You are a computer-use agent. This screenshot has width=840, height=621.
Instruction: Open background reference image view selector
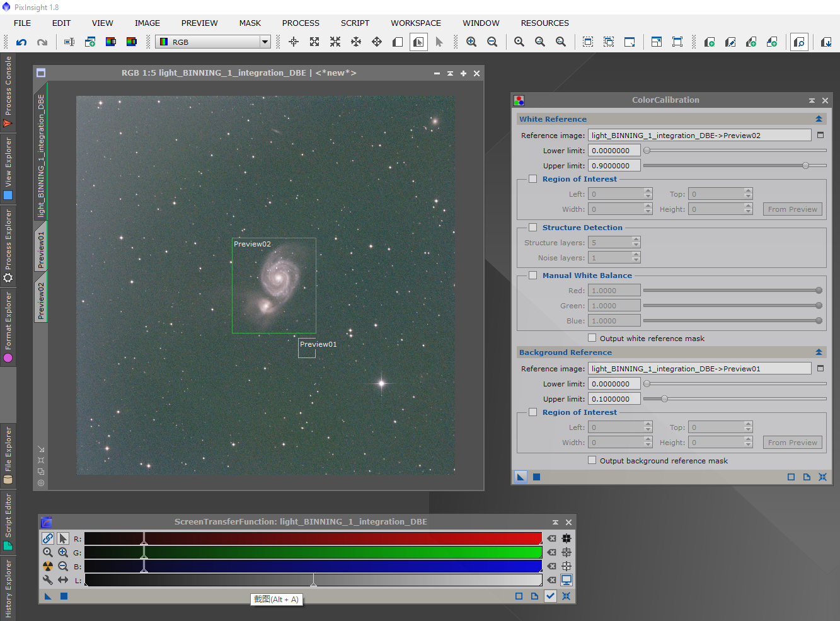pos(820,368)
